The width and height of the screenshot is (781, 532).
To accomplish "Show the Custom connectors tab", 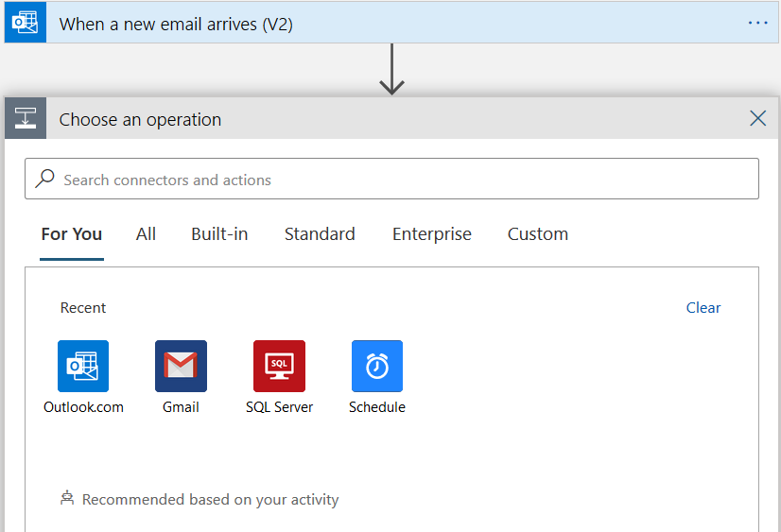I will pyautogui.click(x=538, y=234).
